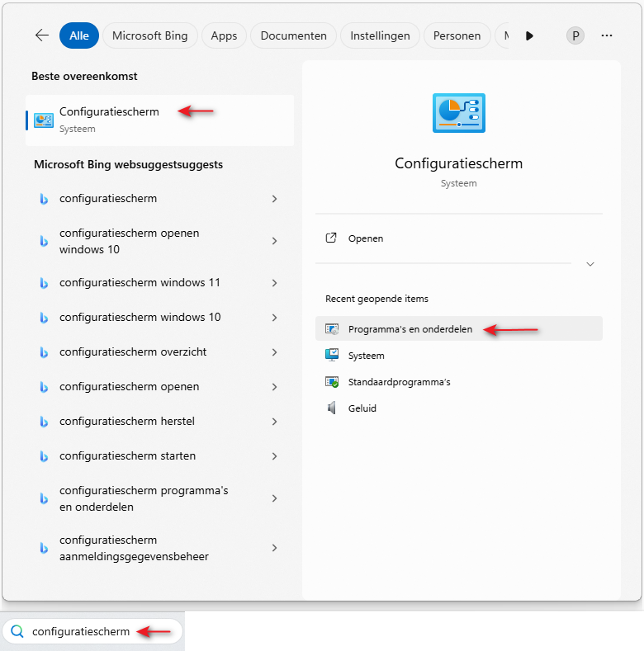The image size is (644, 651).
Task: Switch to the Microsoft Bing tab
Action: click(x=150, y=35)
